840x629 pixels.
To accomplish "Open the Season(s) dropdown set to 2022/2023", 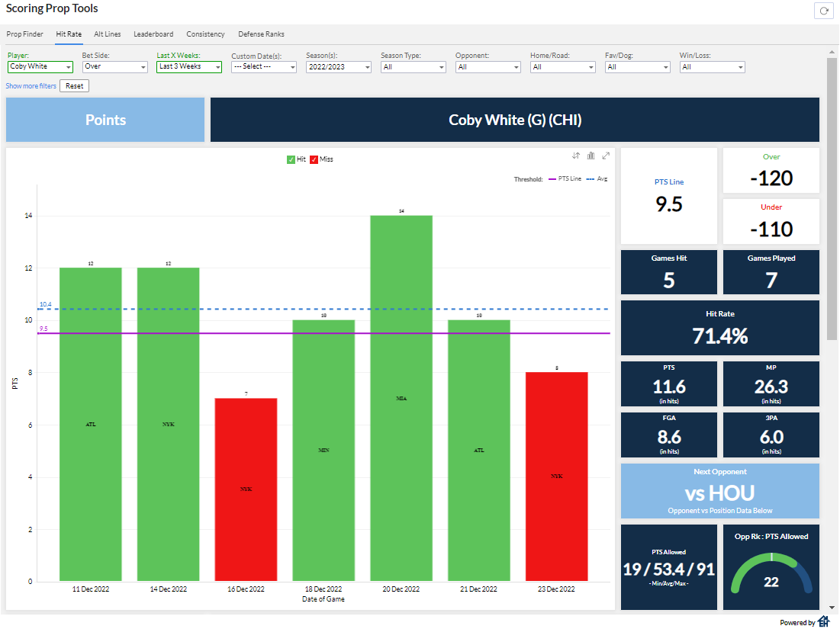I will 338,67.
